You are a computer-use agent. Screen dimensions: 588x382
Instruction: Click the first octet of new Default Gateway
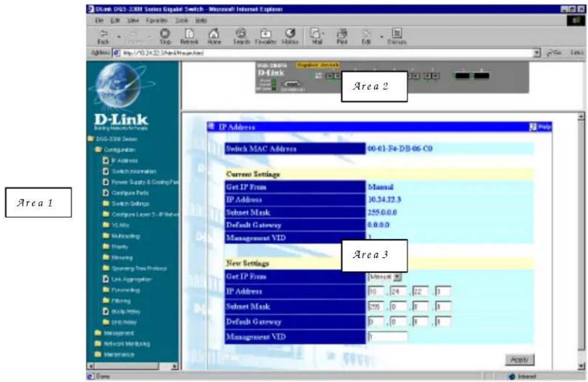click(x=375, y=321)
